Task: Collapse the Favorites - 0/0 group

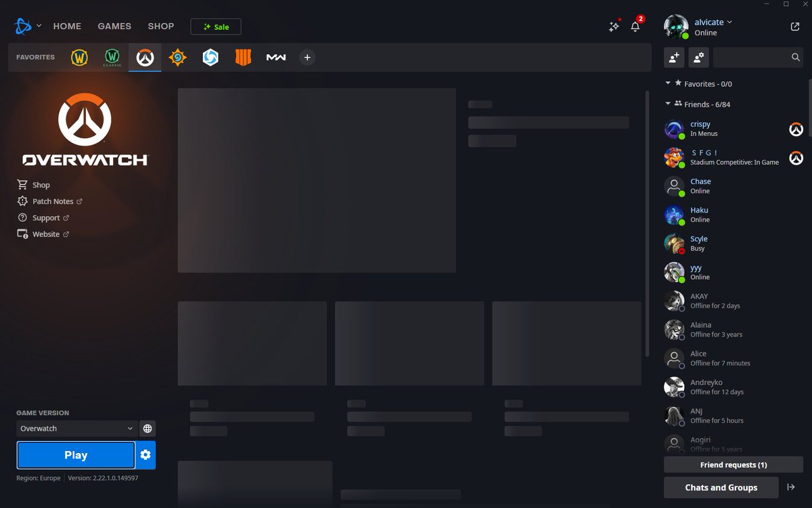Action: [x=668, y=83]
